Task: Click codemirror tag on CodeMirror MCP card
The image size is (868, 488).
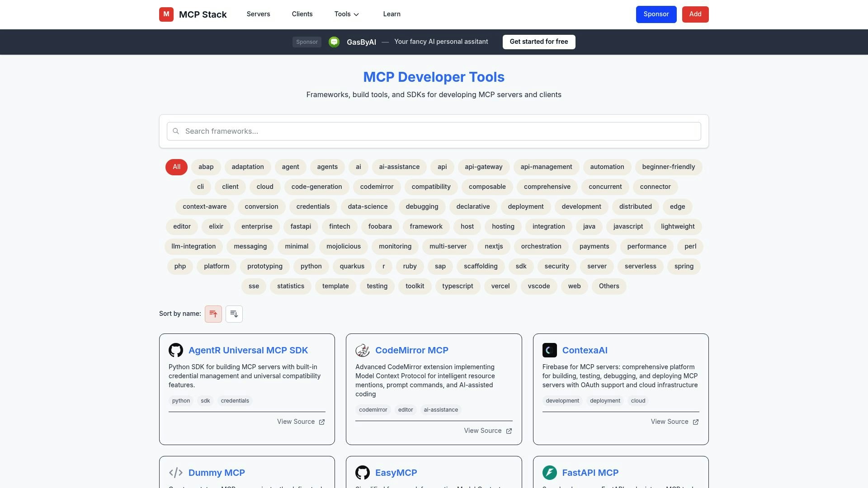Action: (373, 410)
